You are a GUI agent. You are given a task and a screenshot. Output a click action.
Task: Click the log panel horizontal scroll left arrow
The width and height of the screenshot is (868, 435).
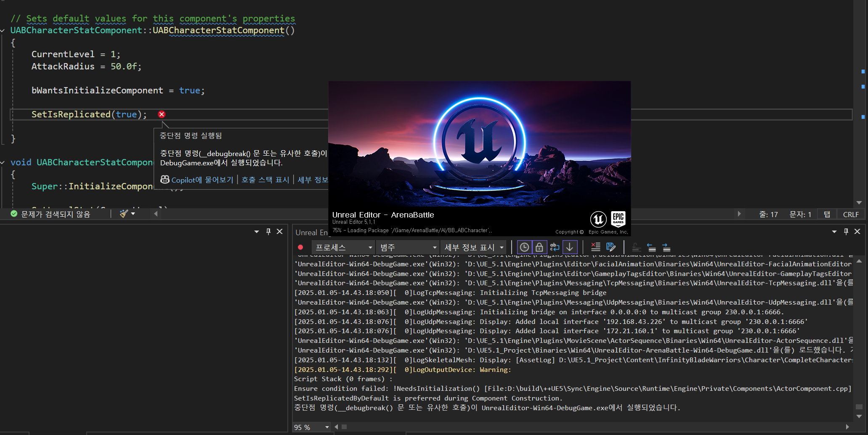point(336,427)
